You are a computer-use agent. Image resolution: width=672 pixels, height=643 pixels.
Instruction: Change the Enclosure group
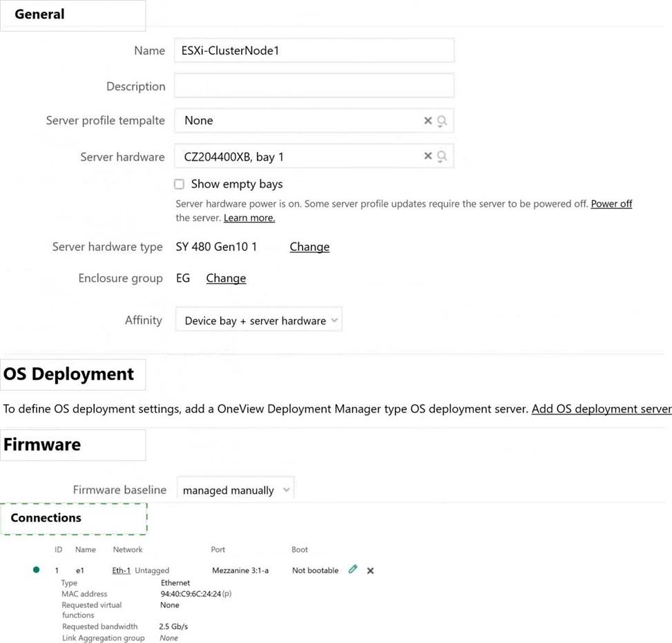(x=226, y=278)
